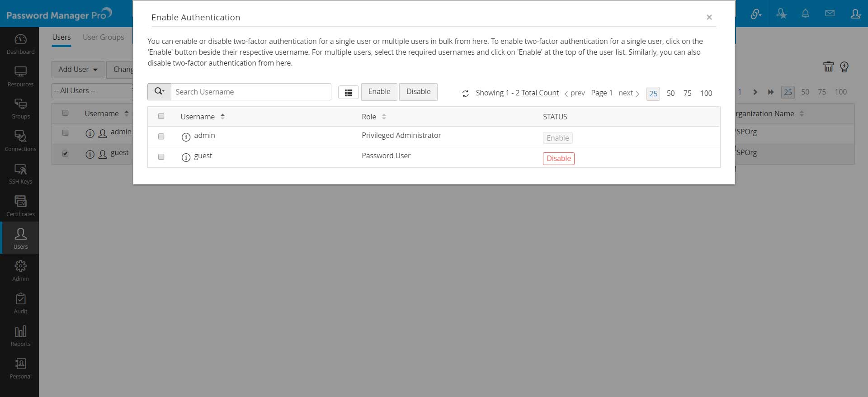This screenshot has height=397, width=868.
Task: Open the Reports sidebar icon
Action: click(20, 336)
